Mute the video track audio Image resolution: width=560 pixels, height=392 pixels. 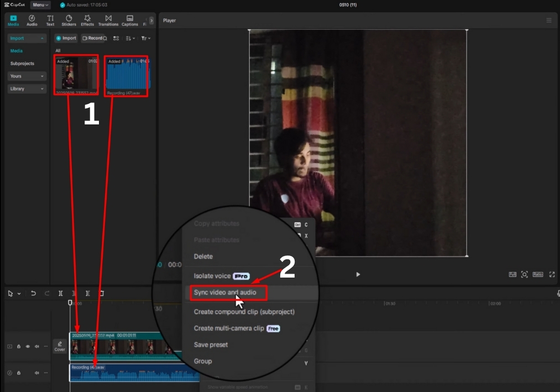tap(37, 346)
